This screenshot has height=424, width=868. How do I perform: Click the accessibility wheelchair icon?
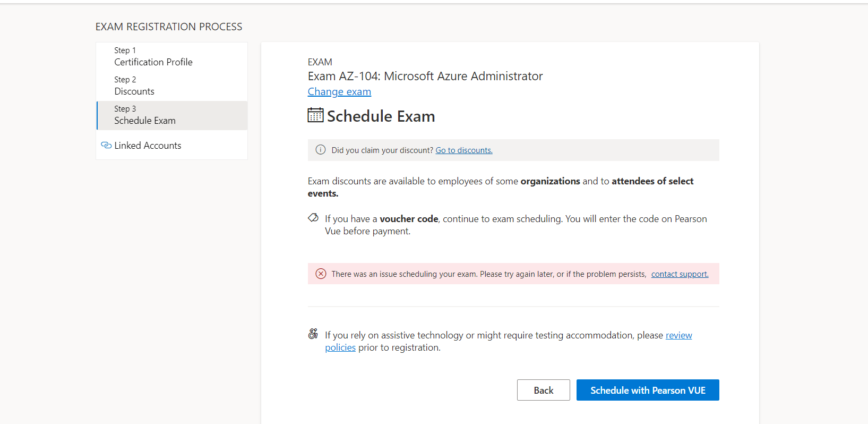tap(313, 334)
